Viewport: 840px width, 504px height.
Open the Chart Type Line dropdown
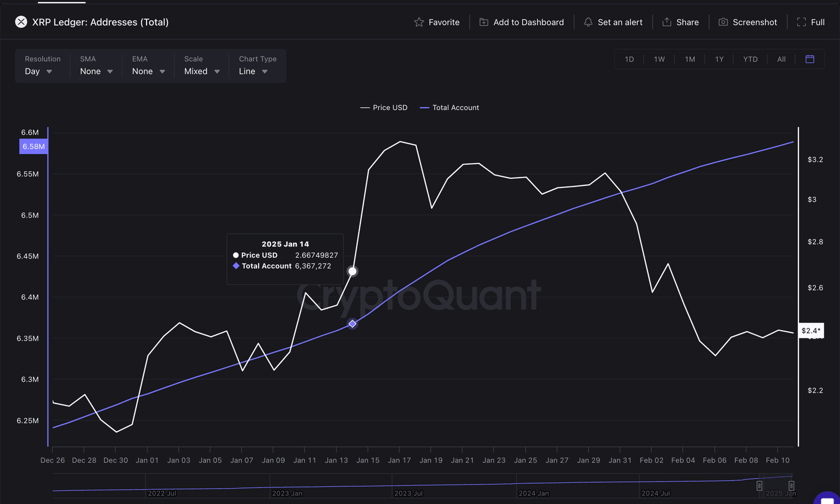[x=253, y=72]
